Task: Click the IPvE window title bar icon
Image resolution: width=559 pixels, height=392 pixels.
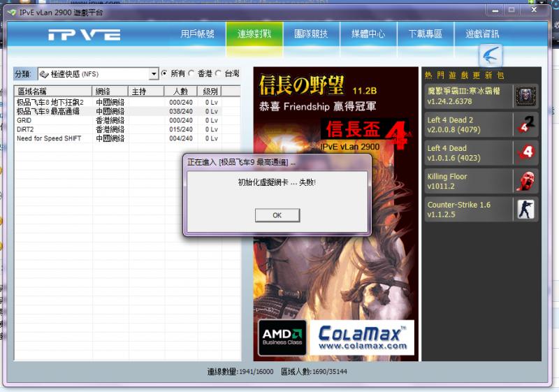Action: 12,13
